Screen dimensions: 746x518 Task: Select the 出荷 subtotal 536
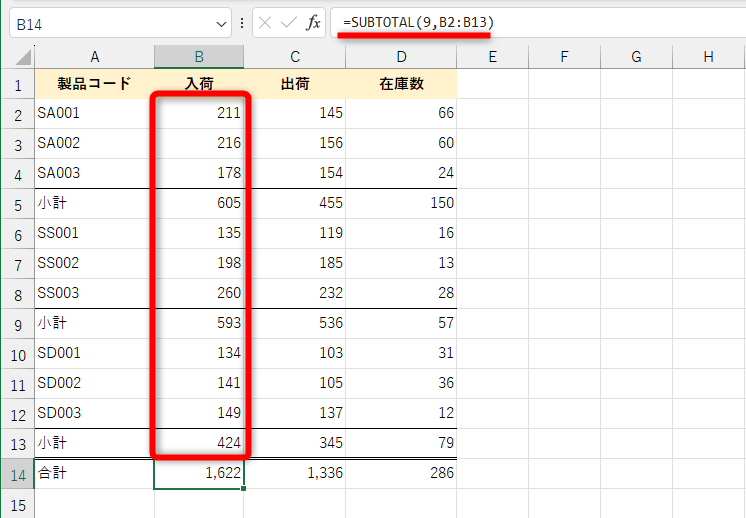[294, 323]
